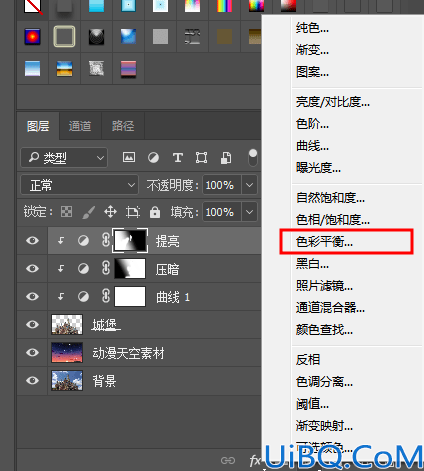Switch to the 图层 tab
Image resolution: width=424 pixels, height=471 pixels.
(x=38, y=126)
